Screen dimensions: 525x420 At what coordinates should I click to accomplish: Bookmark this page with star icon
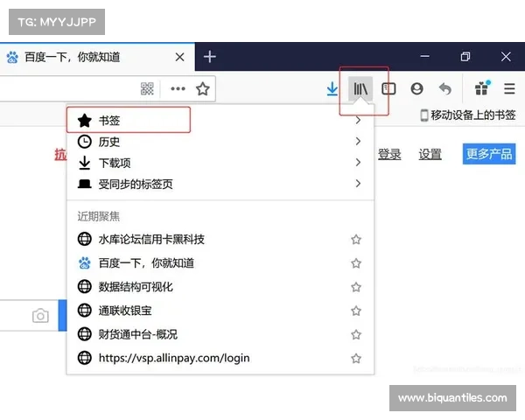(203, 88)
